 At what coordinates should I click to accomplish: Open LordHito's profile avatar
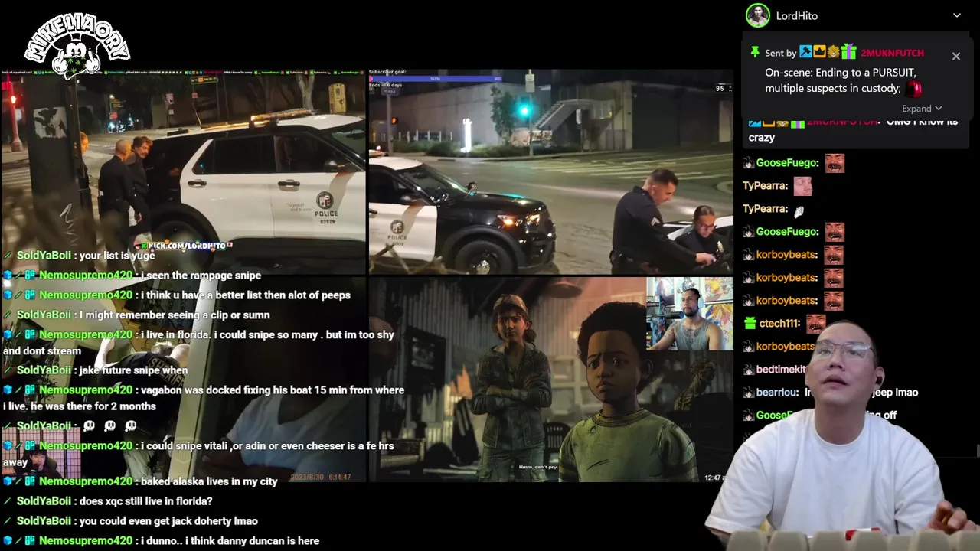758,15
